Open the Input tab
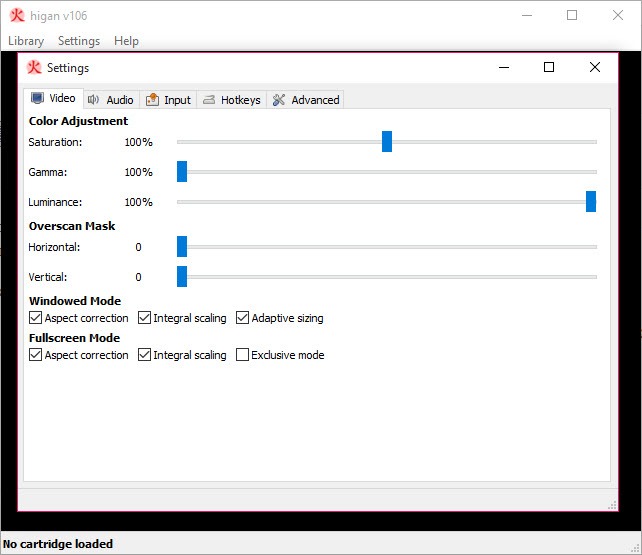The width and height of the screenshot is (642, 555). coord(168,100)
